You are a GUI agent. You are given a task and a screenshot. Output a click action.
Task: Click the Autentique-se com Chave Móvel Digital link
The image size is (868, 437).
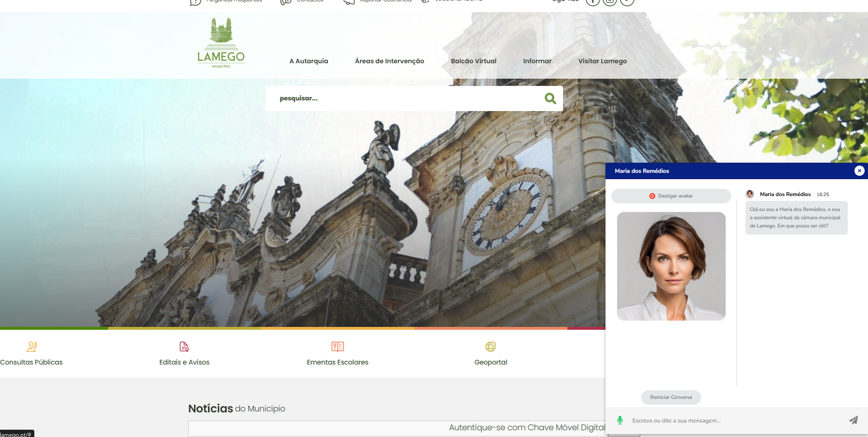tap(526, 428)
